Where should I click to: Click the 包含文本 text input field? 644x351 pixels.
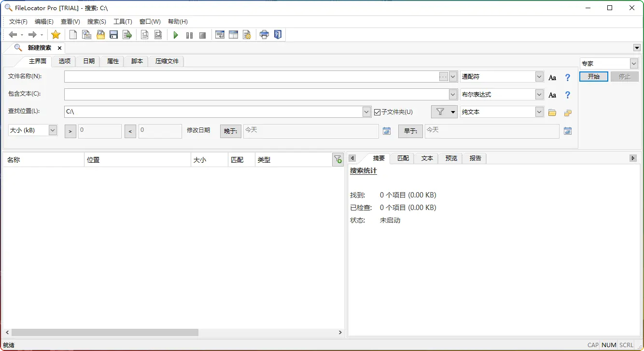pos(256,94)
